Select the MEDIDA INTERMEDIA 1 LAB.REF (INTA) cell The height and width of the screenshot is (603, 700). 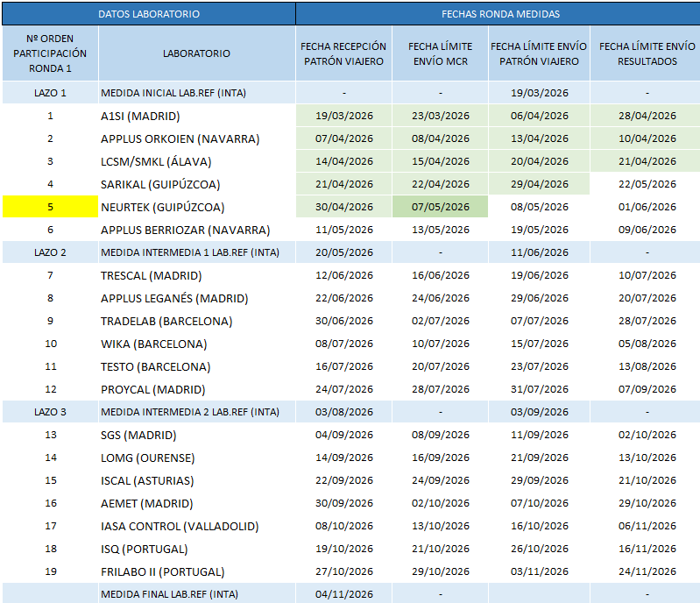point(196,252)
